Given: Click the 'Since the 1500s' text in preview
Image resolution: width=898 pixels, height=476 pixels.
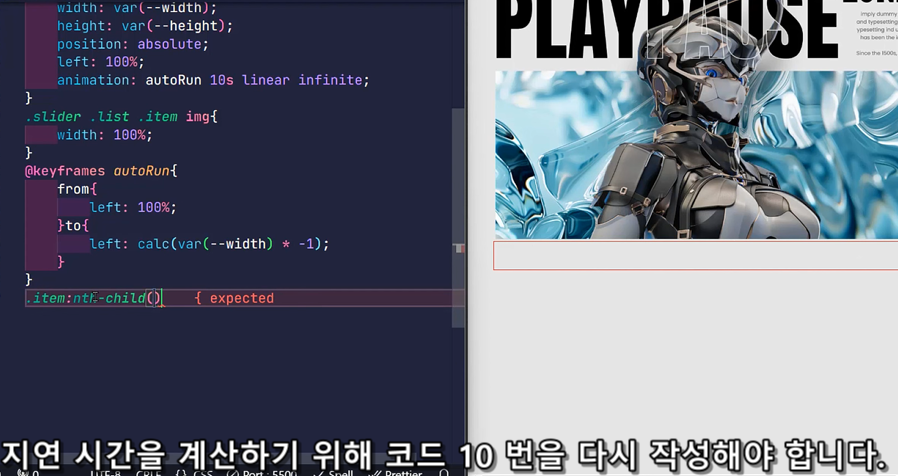Looking at the screenshot, I should tap(876, 53).
